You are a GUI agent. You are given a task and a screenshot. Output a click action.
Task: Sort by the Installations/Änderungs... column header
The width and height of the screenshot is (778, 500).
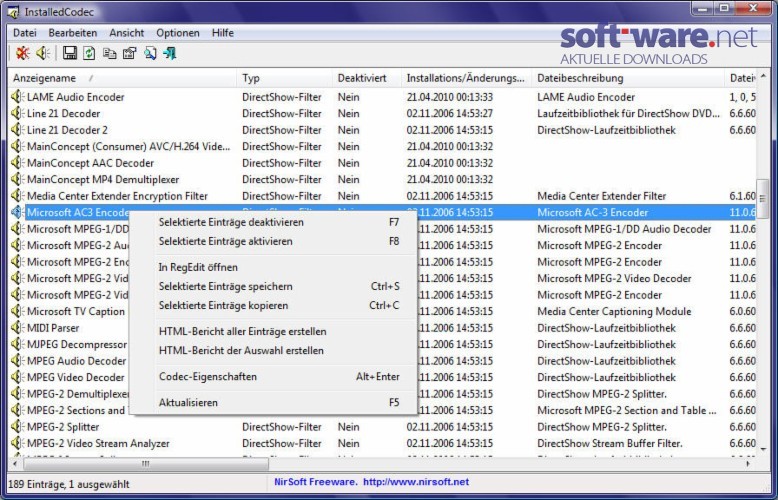point(466,78)
